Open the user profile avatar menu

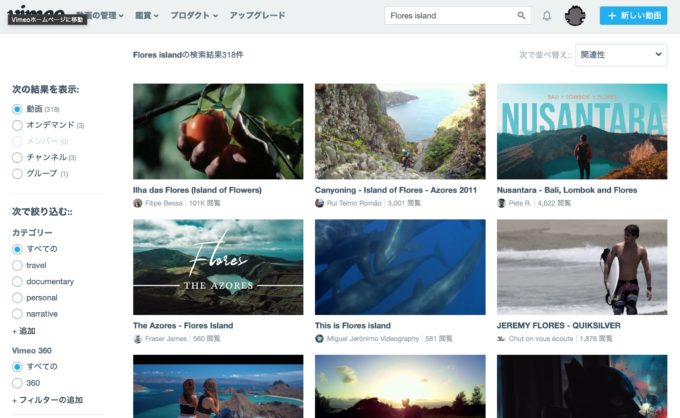[x=575, y=16]
